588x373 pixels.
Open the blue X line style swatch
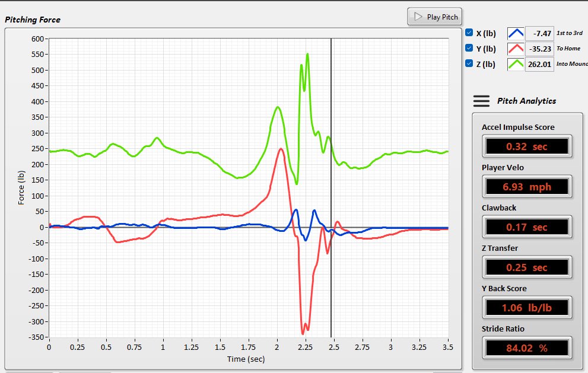click(516, 33)
